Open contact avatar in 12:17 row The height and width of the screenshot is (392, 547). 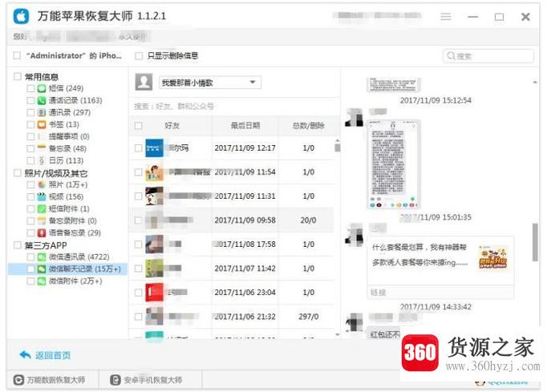pos(154,148)
